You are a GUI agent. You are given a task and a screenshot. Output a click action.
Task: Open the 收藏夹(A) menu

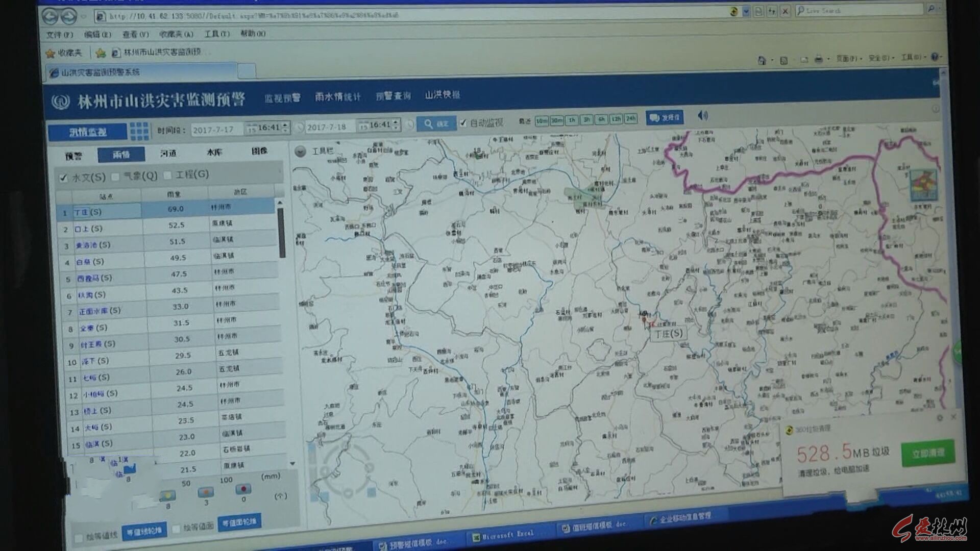tap(176, 34)
